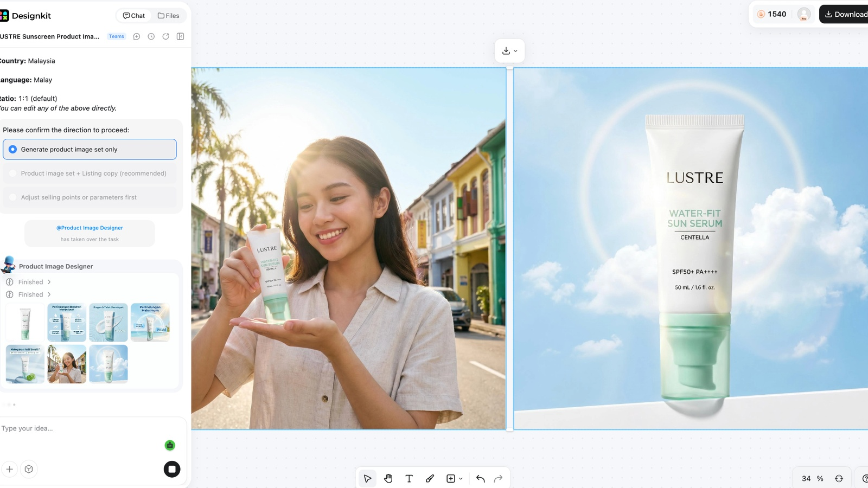Select the LUSTRE tube sky image on canvas
This screenshot has height=488, width=868.
click(691, 248)
